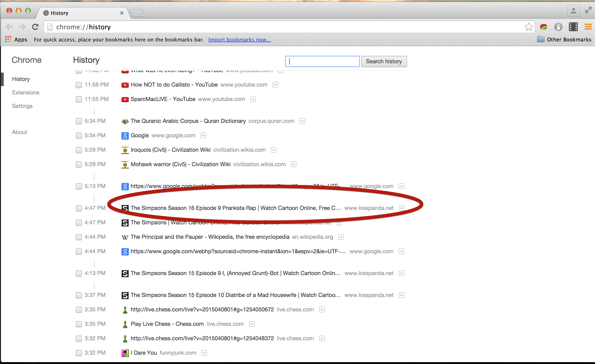The height and width of the screenshot is (364, 595).
Task: Check the Quranic Arabic Corpus entry checkbox
Action: (79, 121)
